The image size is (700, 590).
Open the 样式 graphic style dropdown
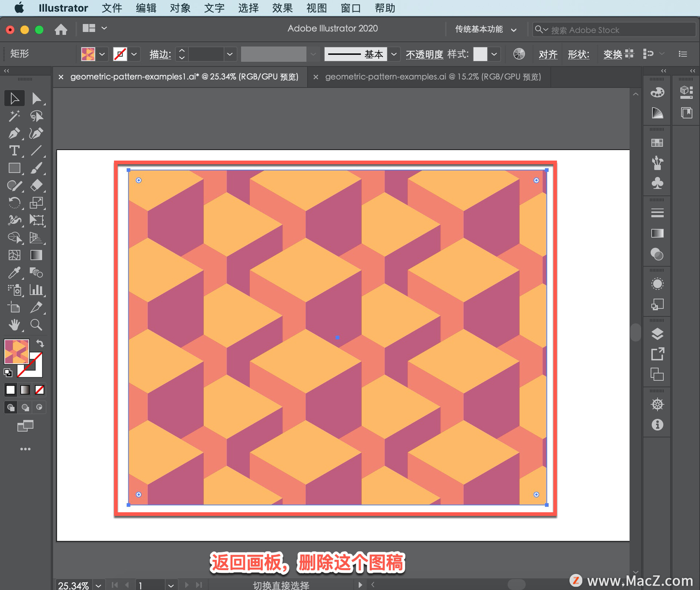(x=494, y=54)
